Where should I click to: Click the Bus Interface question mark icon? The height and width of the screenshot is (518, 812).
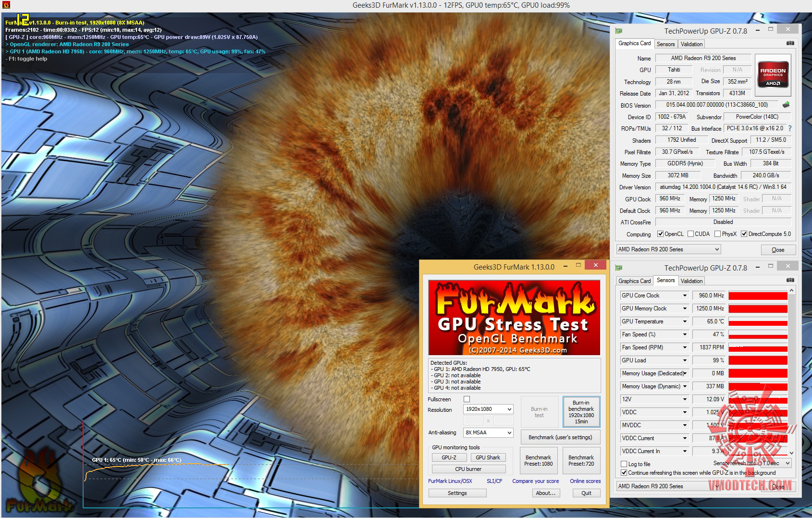[790, 128]
